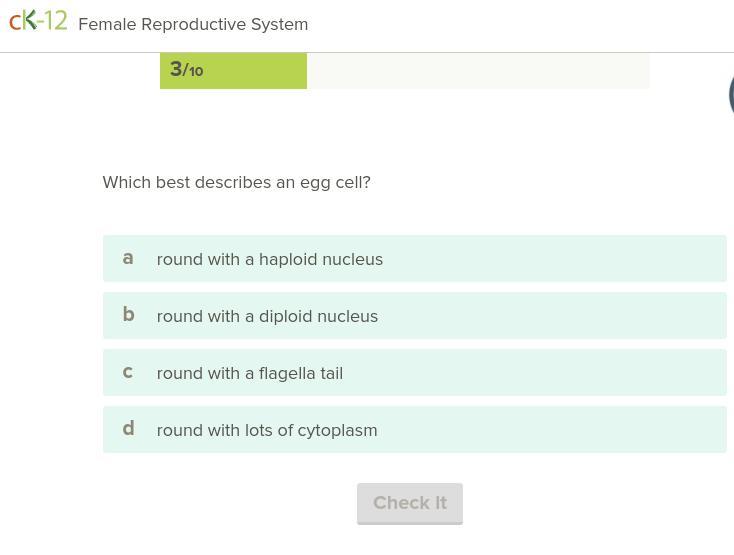Submit answer with the Check It button

tap(410, 504)
